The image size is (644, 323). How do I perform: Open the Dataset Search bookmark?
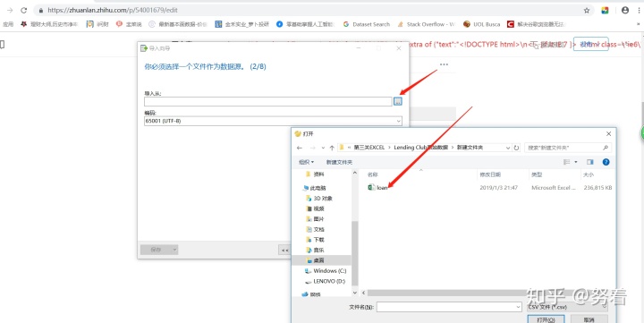pyautogui.click(x=367, y=24)
